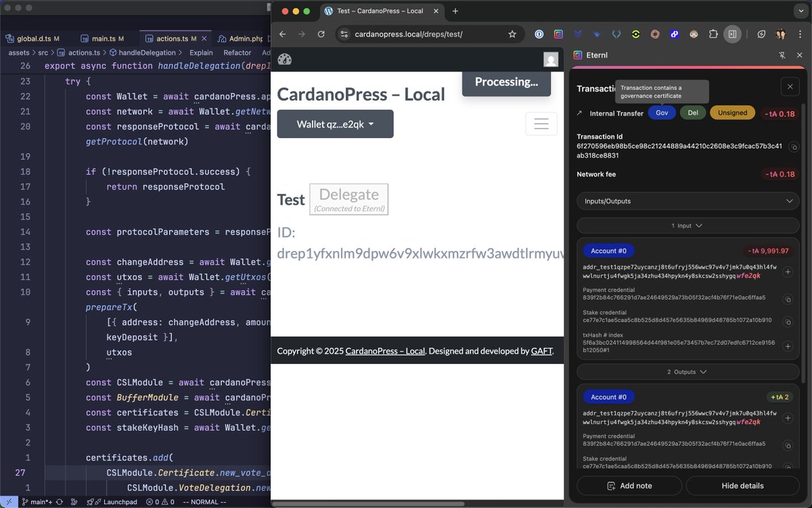Viewport: 812px width, 508px height.
Task: Click the green circular extension icon
Action: [x=635, y=34]
